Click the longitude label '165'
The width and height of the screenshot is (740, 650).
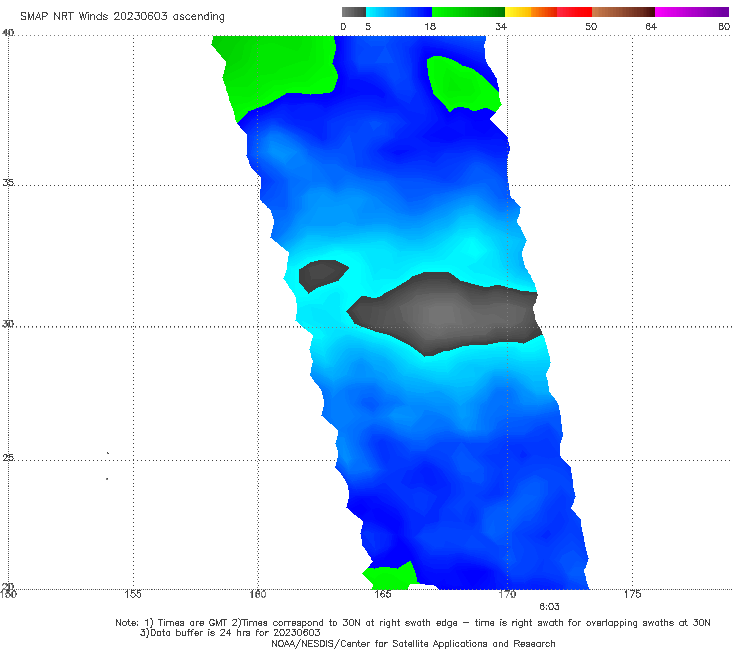[x=383, y=594]
